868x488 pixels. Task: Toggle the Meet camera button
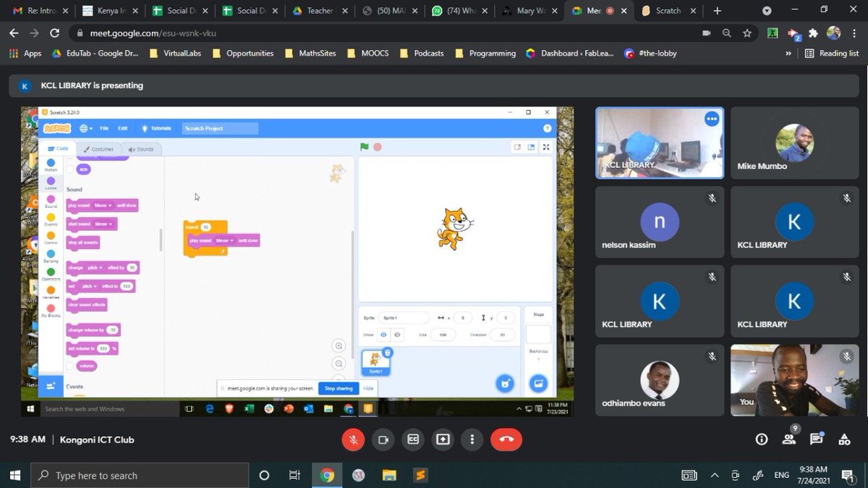coord(383,439)
